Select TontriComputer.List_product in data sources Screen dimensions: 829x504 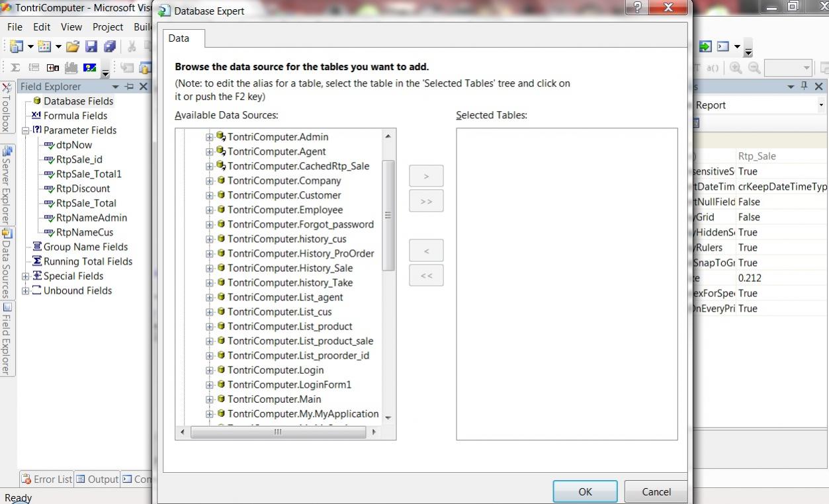click(x=290, y=326)
